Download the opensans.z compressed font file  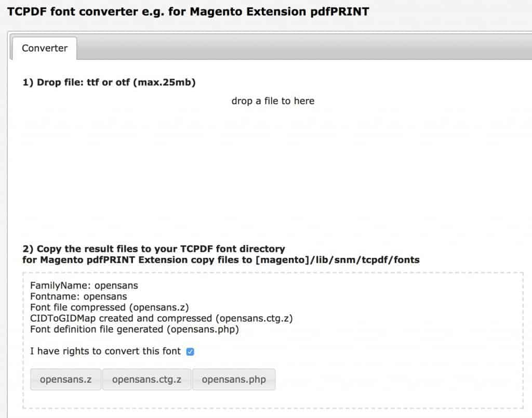coord(65,380)
